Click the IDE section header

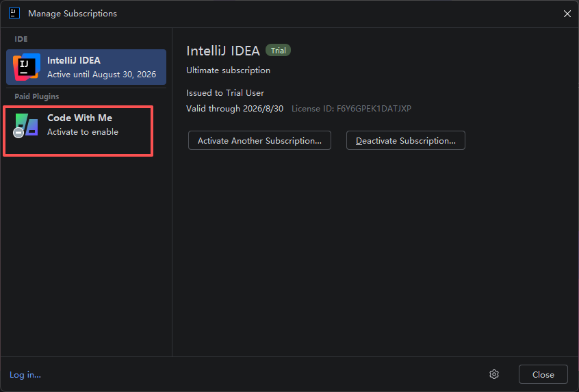click(x=21, y=39)
